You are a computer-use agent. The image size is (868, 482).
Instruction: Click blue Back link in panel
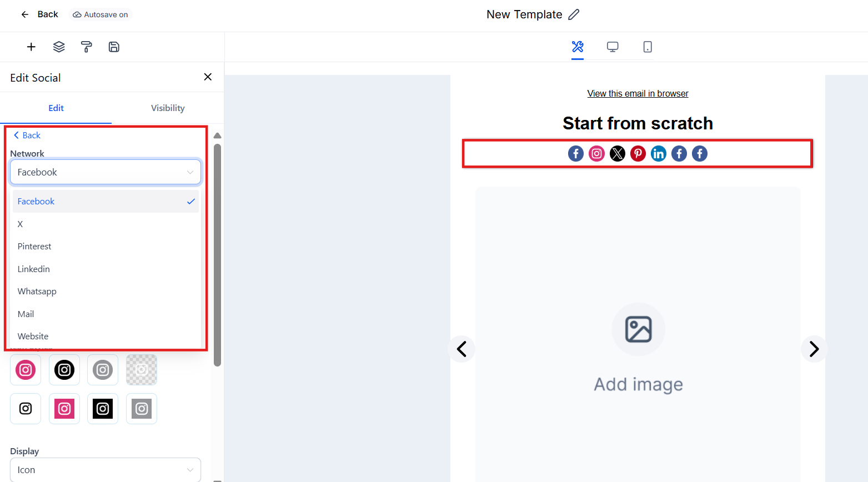click(27, 135)
